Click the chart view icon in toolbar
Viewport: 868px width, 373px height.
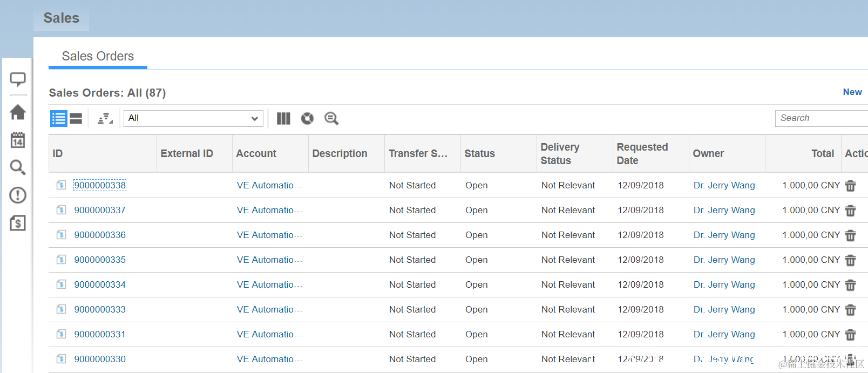[307, 118]
